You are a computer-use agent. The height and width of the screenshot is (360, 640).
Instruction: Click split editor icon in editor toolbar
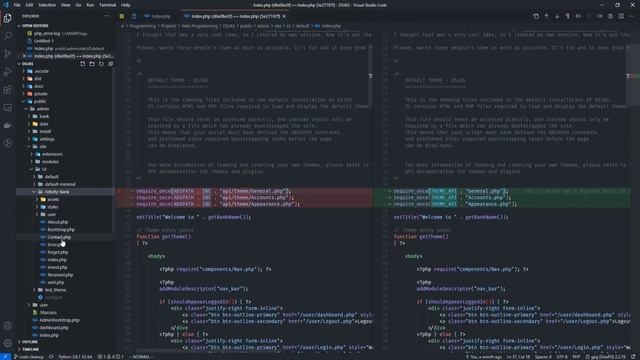[x=621, y=16]
